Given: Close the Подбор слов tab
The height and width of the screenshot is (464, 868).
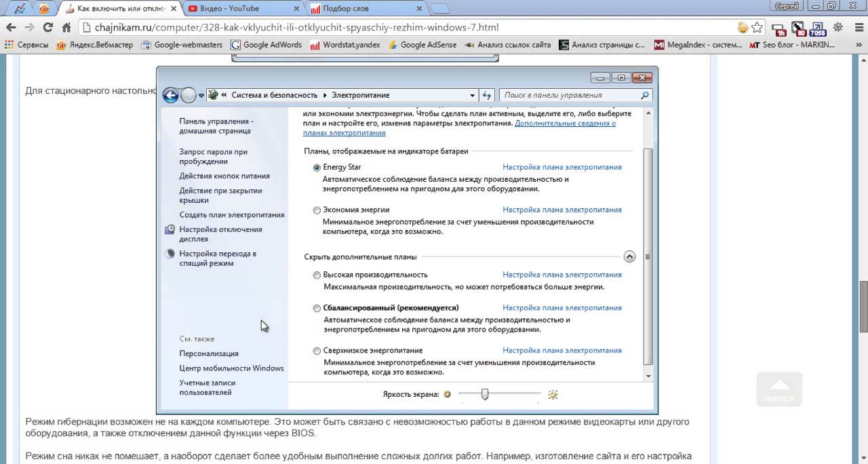Looking at the screenshot, I should click(x=419, y=9).
